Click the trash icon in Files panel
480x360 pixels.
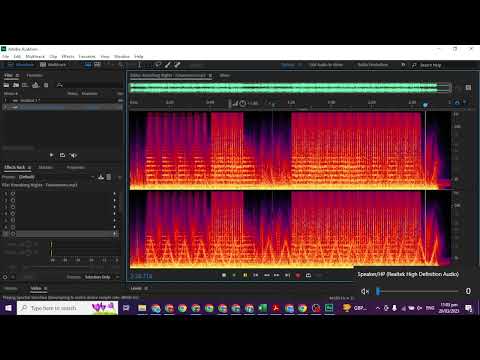tap(46, 85)
